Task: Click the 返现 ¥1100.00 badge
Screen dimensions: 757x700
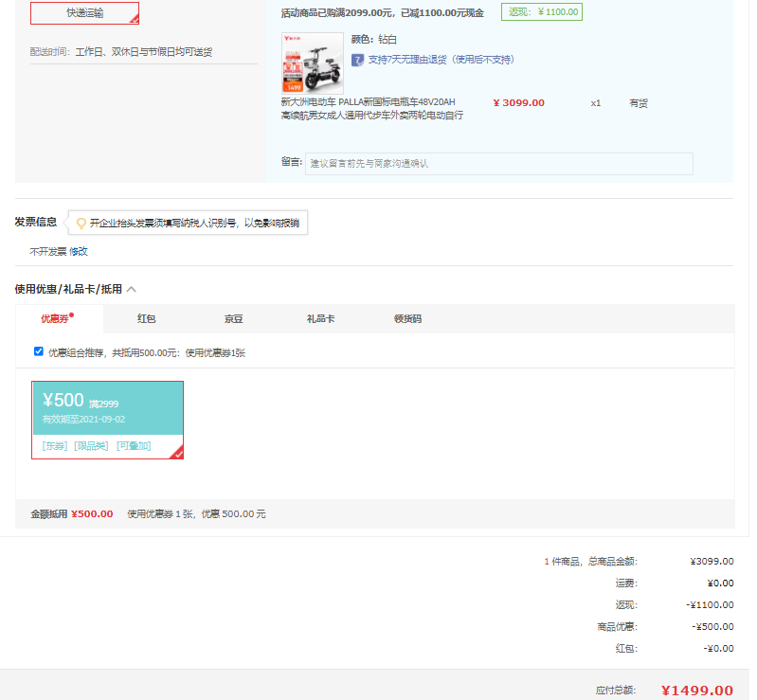Action: pos(542,12)
